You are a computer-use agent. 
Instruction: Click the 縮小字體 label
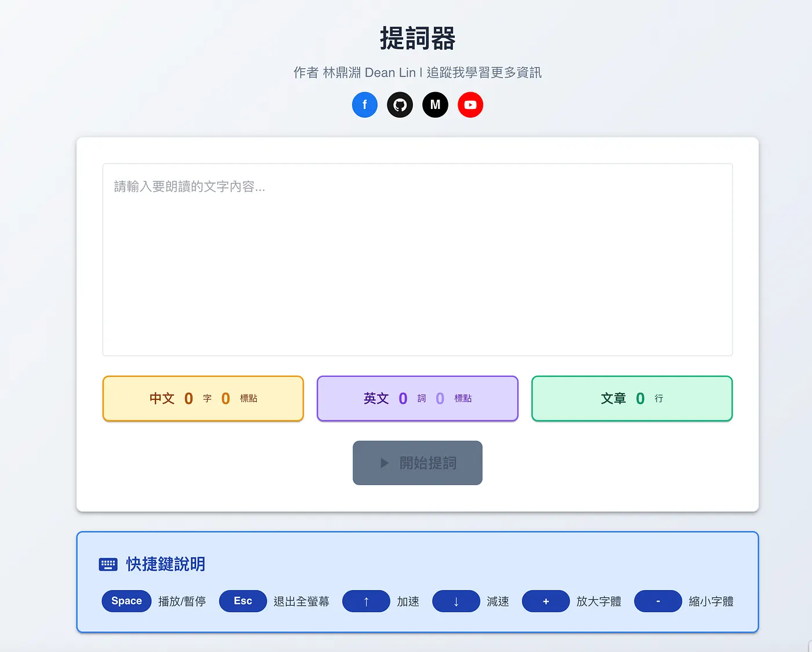[x=712, y=602]
